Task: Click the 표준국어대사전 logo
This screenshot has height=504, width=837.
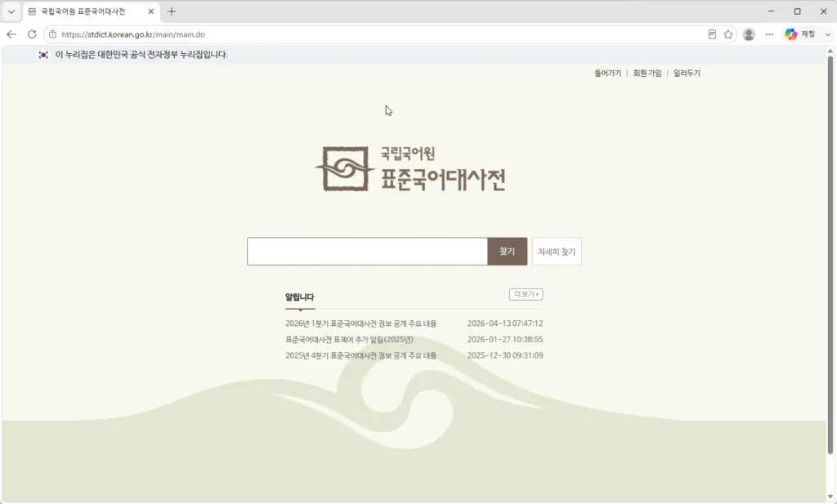Action: coord(410,169)
